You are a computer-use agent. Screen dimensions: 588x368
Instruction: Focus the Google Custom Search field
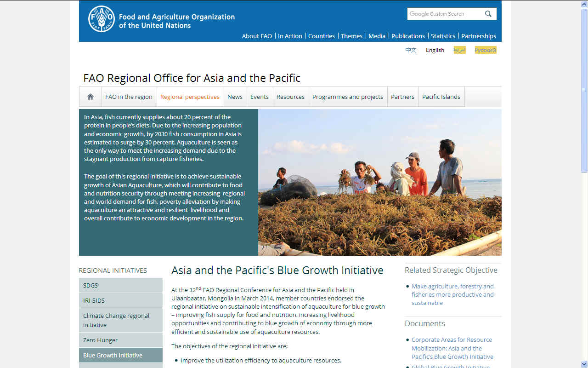tap(444, 14)
